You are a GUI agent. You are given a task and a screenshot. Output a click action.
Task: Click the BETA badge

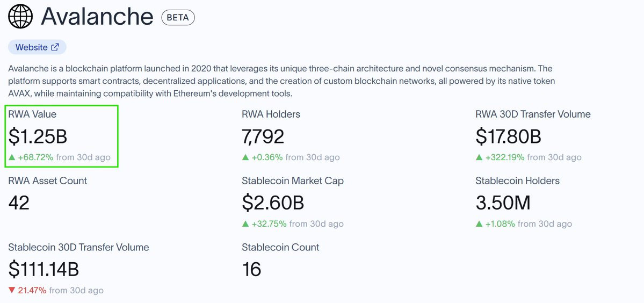click(x=178, y=18)
